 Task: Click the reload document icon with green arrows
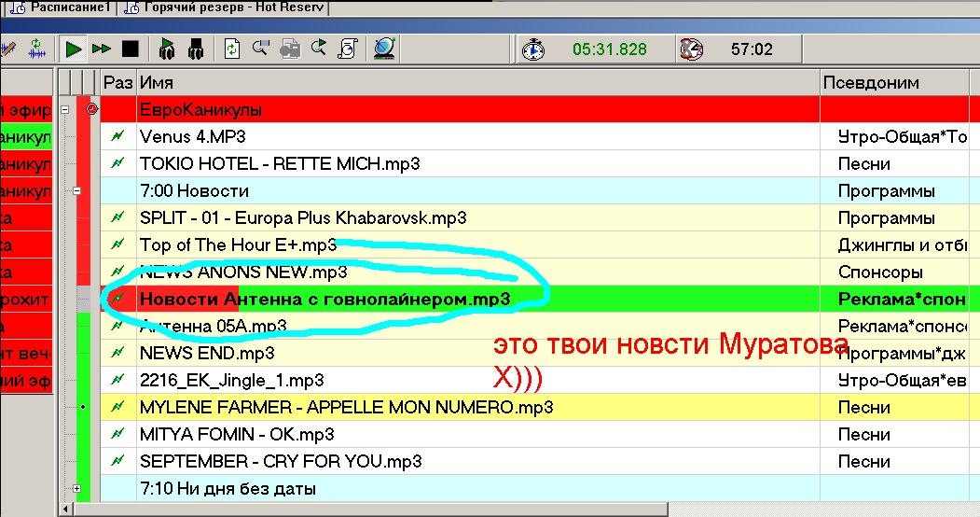point(233,49)
